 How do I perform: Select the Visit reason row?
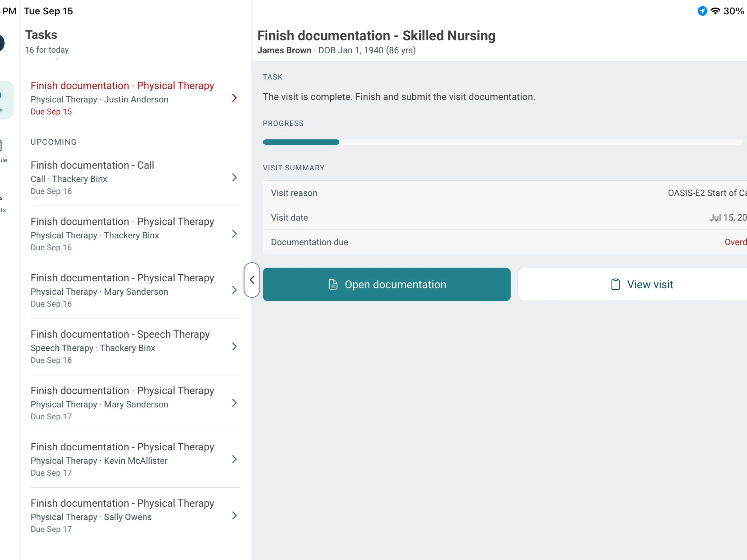505,193
